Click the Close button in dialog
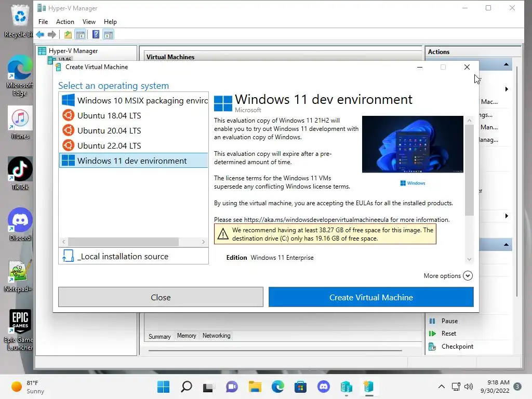 (x=161, y=297)
